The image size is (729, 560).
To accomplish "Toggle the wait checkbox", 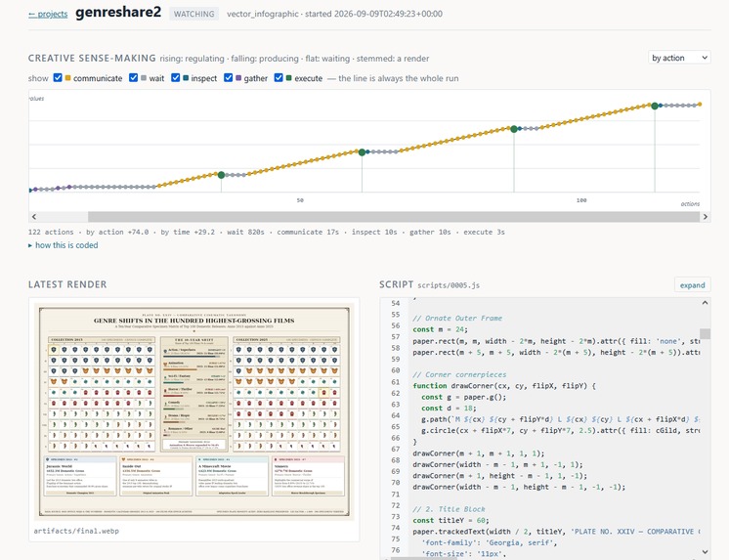I will tap(134, 77).
